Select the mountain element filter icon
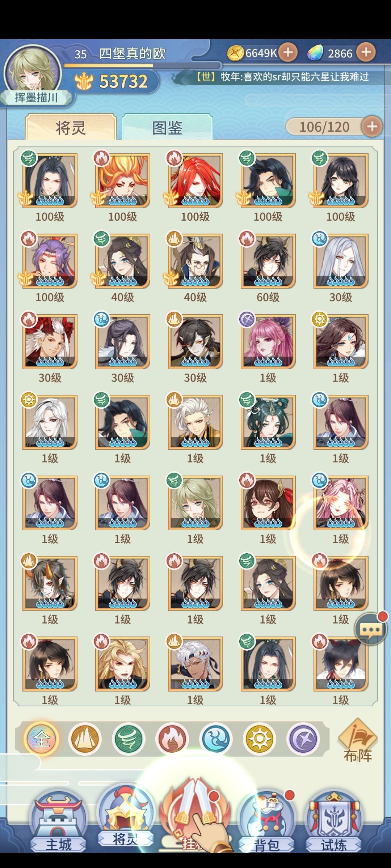This screenshot has width=391, height=868. tap(85, 740)
